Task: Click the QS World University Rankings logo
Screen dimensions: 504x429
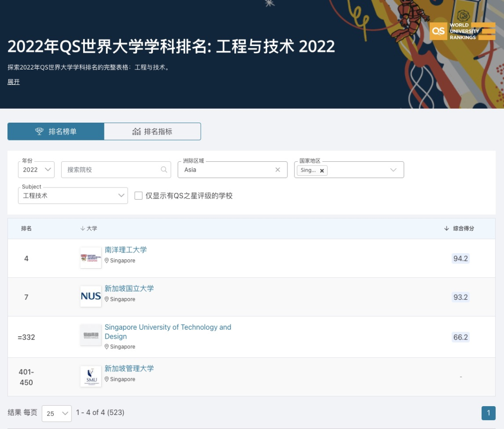Action: pos(462,31)
